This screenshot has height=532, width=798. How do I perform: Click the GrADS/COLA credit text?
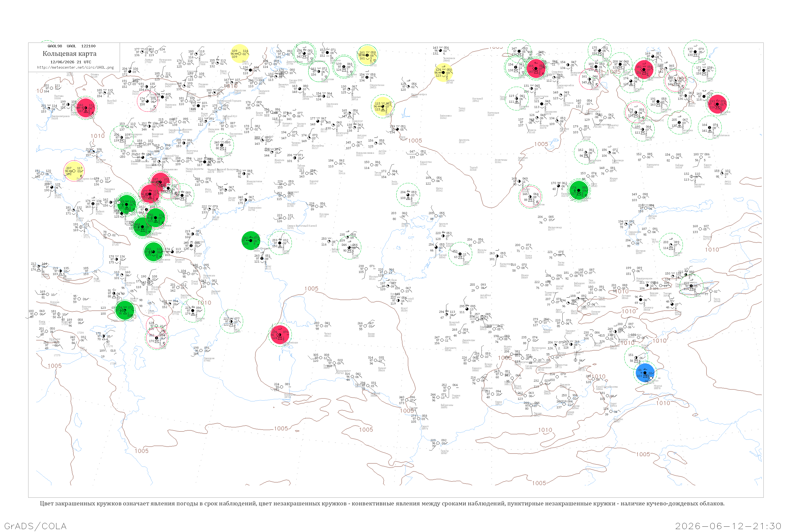click(35, 526)
